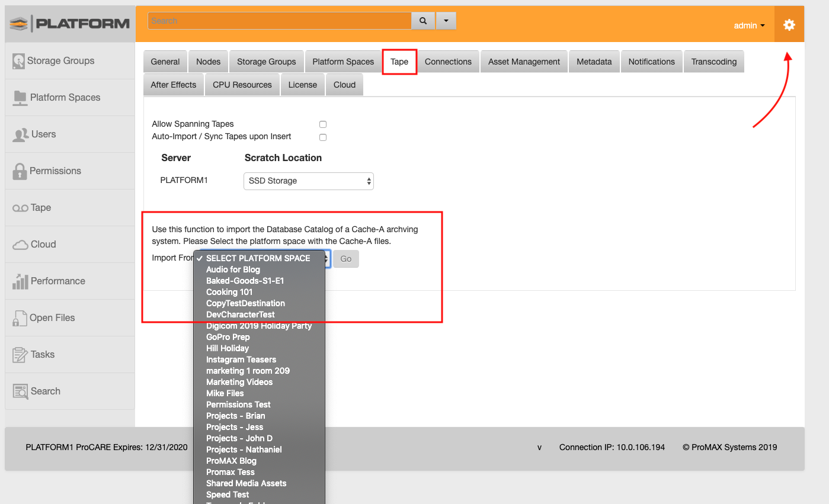The image size is (829, 504).
Task: Open Storage Groups in the sidebar
Action: (70, 60)
